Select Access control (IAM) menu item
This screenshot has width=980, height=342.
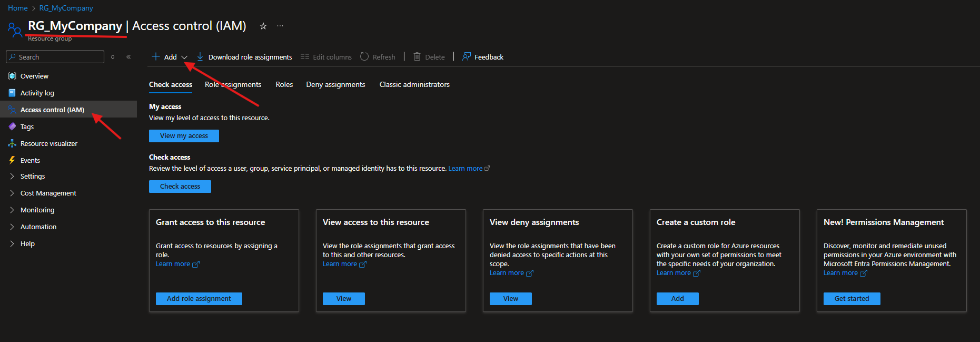click(x=68, y=110)
